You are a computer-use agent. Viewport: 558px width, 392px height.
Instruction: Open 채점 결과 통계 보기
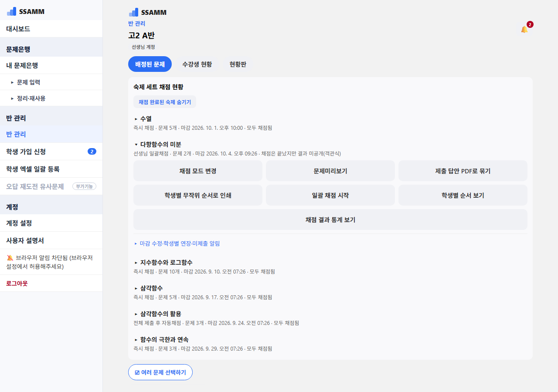pos(330,220)
